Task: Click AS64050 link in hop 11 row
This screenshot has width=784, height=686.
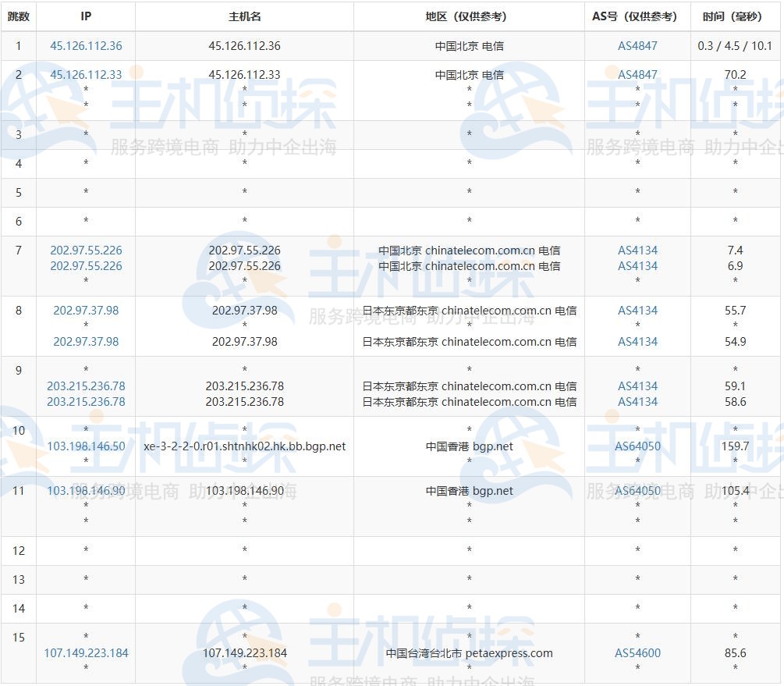Action: point(637,491)
